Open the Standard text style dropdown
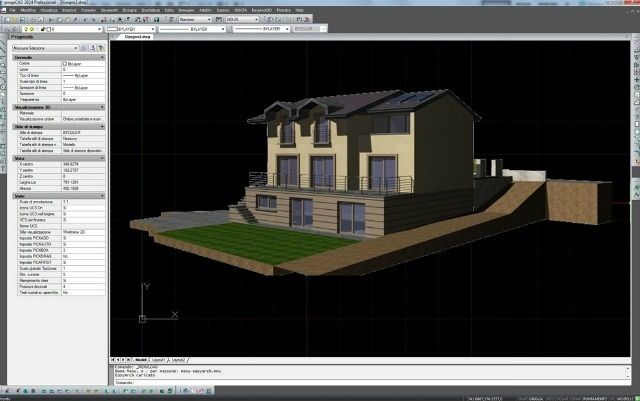 195,19
